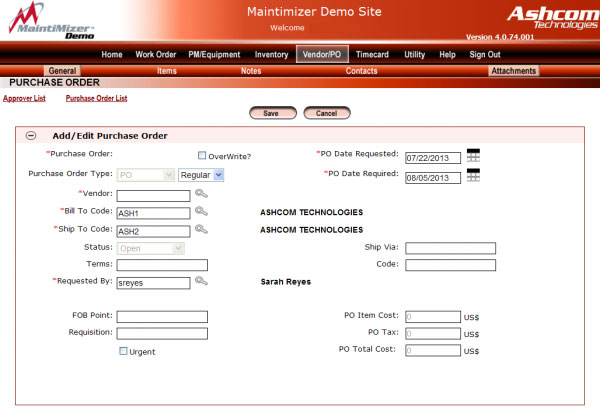The image size is (602, 408).
Task: Click the Requisition input field
Action: tap(162, 334)
